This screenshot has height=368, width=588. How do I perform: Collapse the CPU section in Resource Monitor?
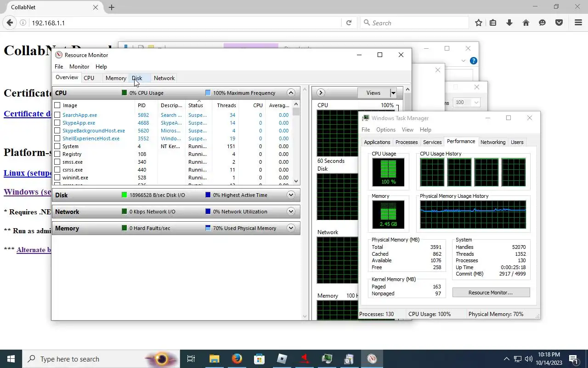[x=291, y=93]
